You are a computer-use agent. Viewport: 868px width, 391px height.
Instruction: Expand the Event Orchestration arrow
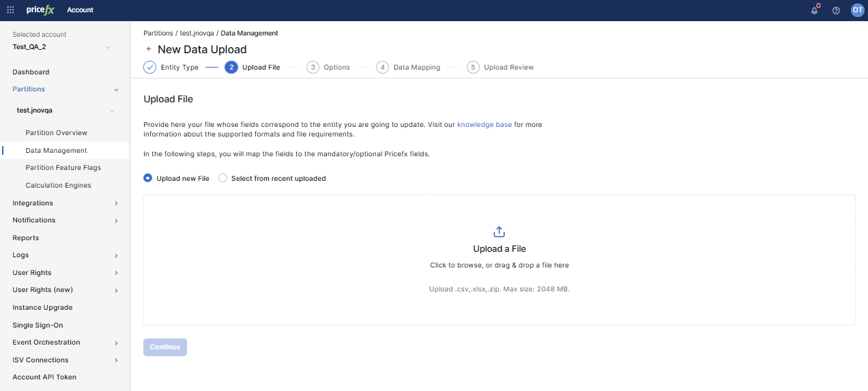[x=116, y=343]
